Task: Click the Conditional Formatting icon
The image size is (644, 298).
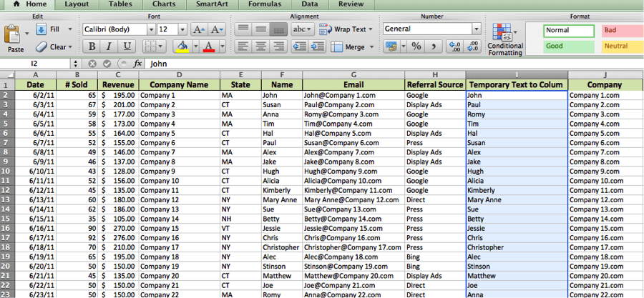Action: pyautogui.click(x=505, y=34)
